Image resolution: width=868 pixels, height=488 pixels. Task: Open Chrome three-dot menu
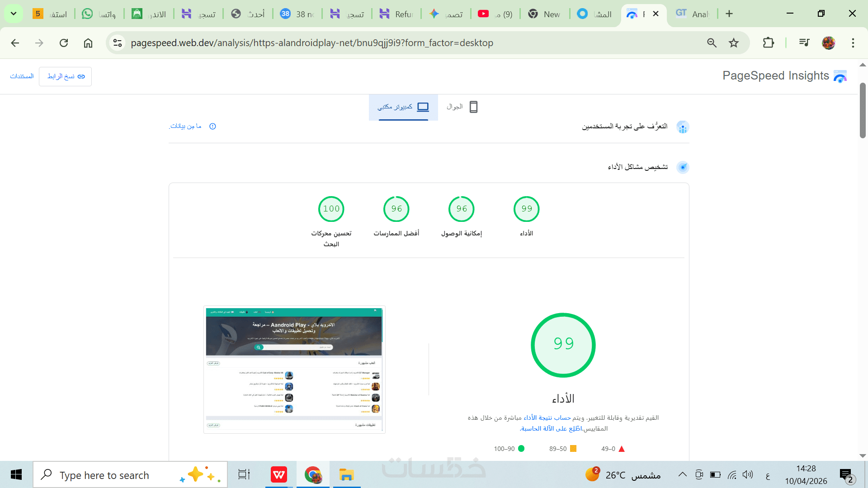coord(853,43)
